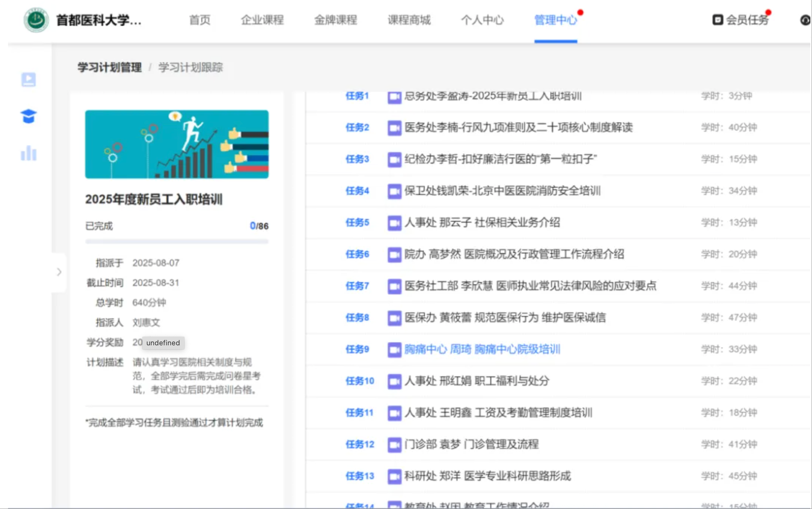Click the 学习计划管理 breadcrumb link
This screenshot has width=812, height=509.
tap(109, 67)
